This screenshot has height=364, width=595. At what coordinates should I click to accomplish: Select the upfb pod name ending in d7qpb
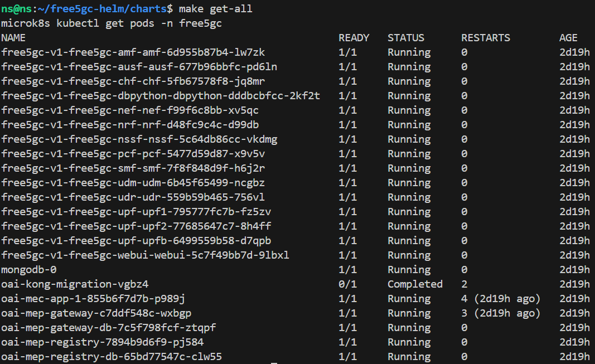136,240
